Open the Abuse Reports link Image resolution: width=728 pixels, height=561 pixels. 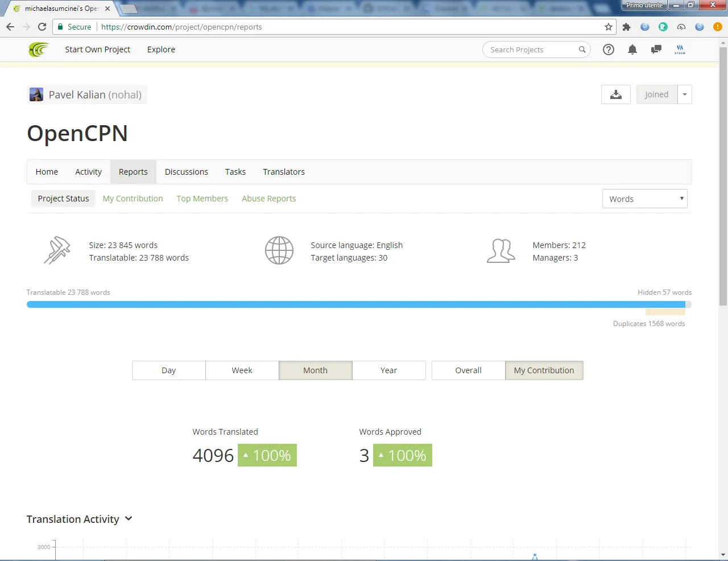tap(269, 199)
